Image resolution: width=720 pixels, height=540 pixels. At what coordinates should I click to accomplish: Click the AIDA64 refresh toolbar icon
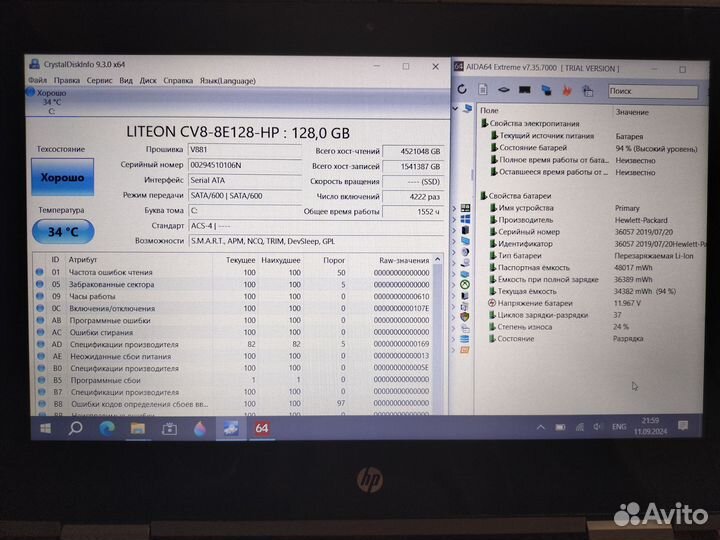tap(462, 89)
